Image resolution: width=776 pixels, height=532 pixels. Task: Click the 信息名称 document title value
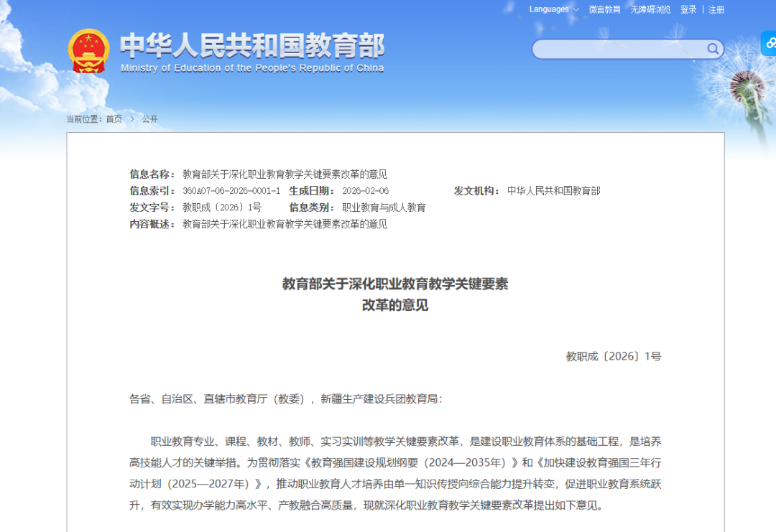285,174
